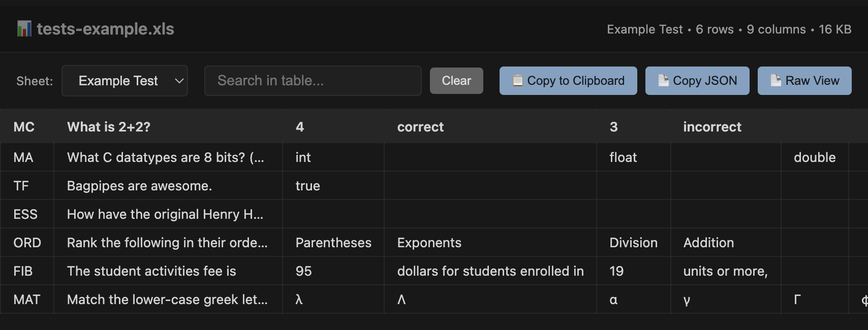Screen dimensions: 868x330
Task: Click the Search in table input field
Action: pyautogui.click(x=312, y=80)
